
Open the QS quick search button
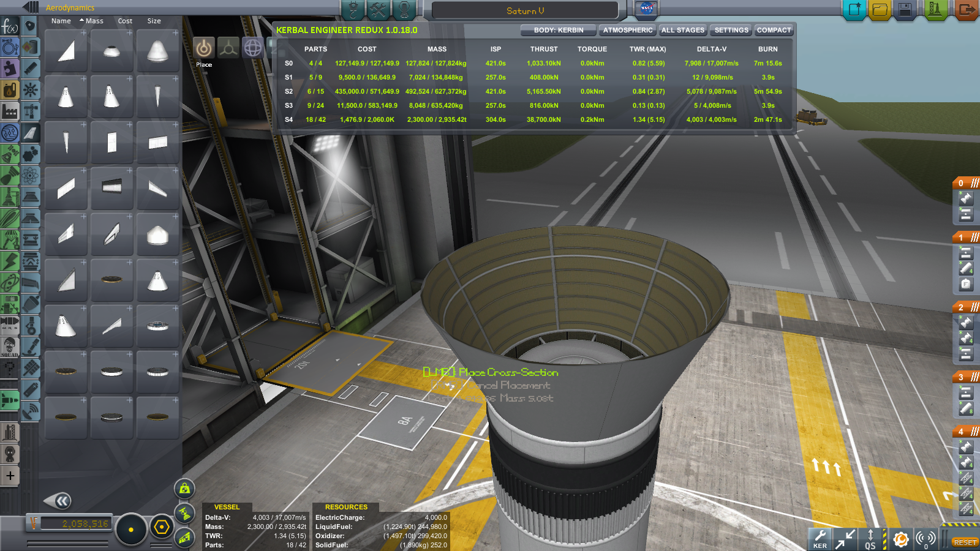tap(870, 539)
